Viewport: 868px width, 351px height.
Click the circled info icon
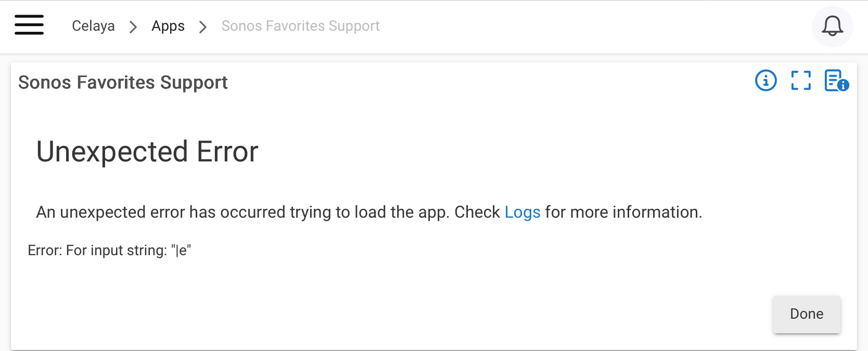click(x=765, y=81)
